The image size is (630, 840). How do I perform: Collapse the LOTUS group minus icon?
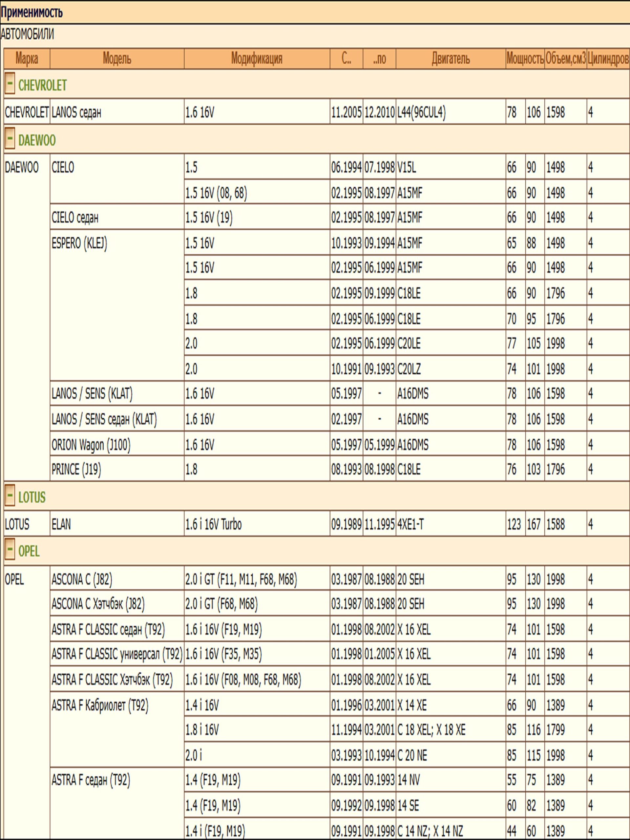click(x=10, y=495)
